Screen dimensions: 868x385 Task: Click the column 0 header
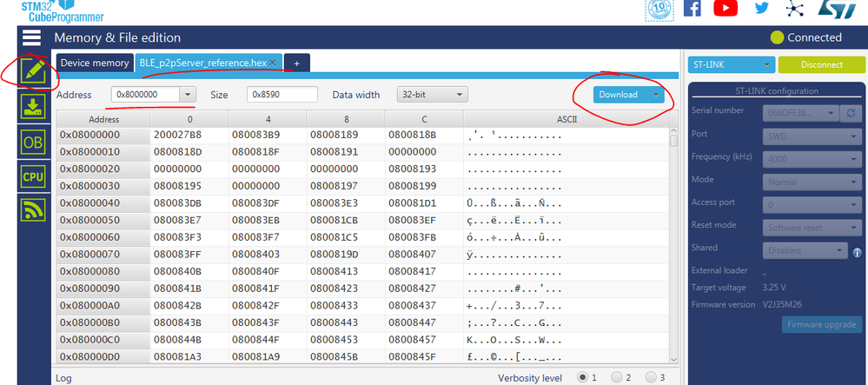[x=189, y=119]
